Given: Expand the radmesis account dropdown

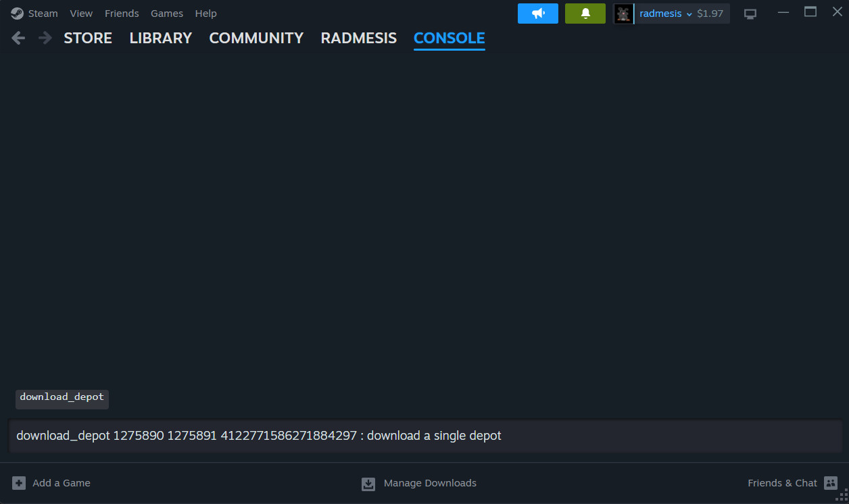Looking at the screenshot, I should pyautogui.click(x=689, y=14).
